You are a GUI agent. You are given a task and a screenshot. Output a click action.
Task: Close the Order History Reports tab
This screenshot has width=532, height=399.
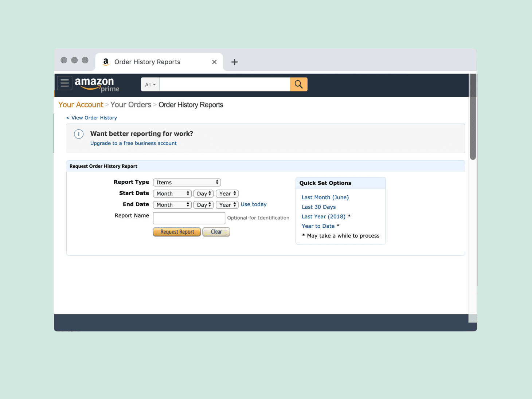pos(214,62)
